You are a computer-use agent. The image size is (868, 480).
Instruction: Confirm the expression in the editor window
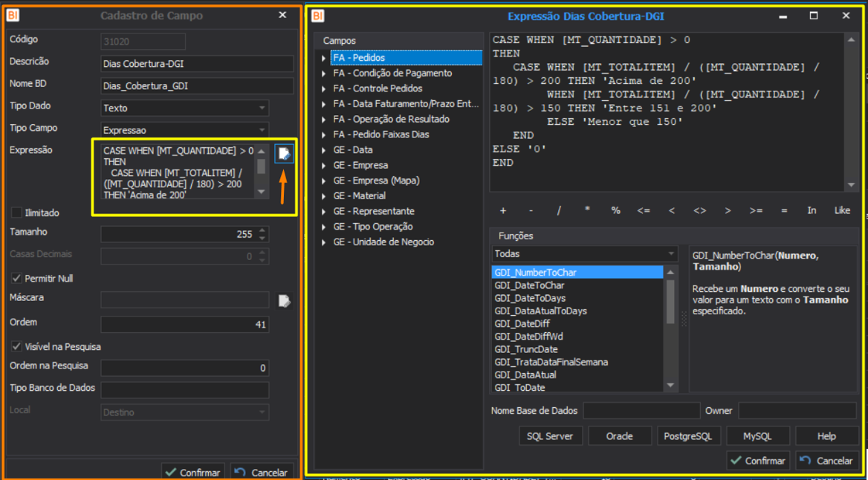click(x=757, y=461)
